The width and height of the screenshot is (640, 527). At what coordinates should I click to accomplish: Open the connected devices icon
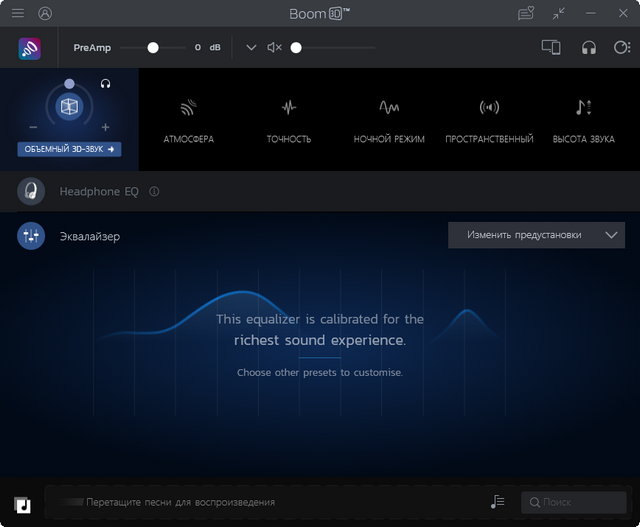[551, 47]
